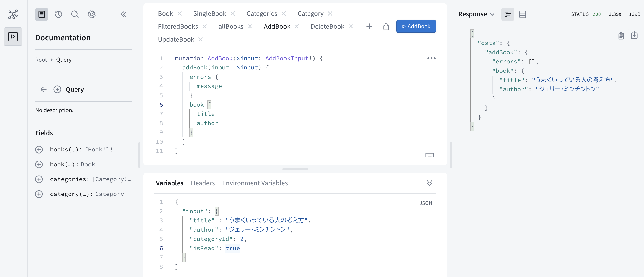Create a new operation tab
This screenshot has height=277, width=644.
[x=369, y=26]
